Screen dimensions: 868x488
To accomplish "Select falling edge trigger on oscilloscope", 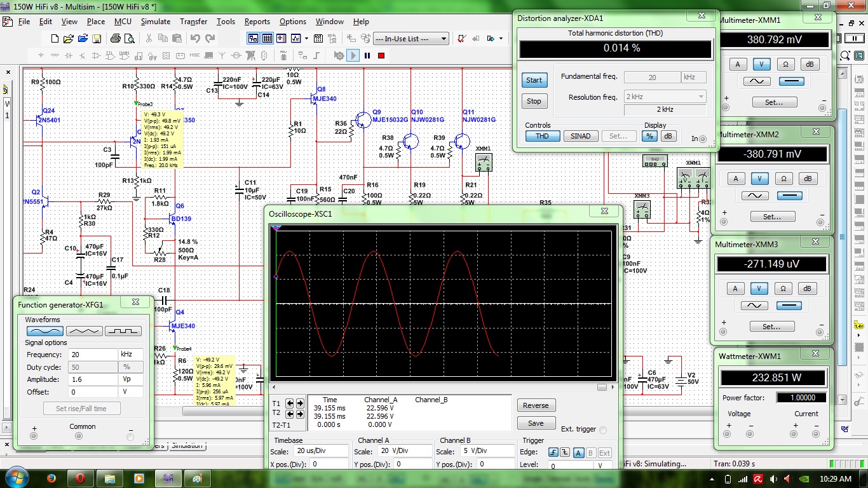I will click(564, 453).
